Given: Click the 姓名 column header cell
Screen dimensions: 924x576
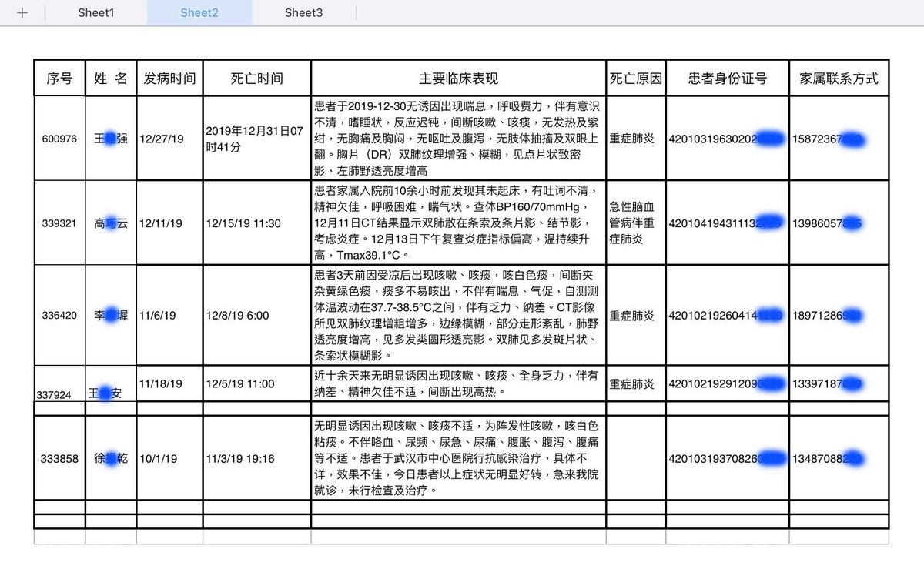Looking at the screenshot, I should [111, 79].
